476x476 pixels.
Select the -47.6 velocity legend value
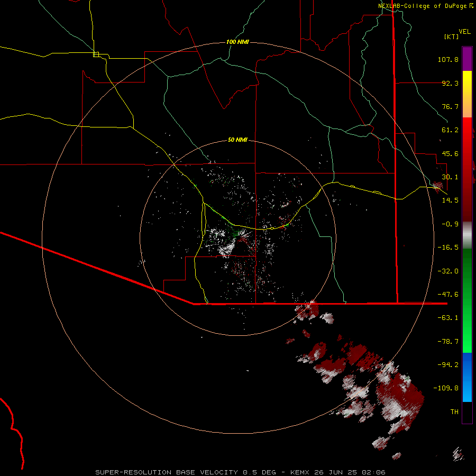click(448, 295)
